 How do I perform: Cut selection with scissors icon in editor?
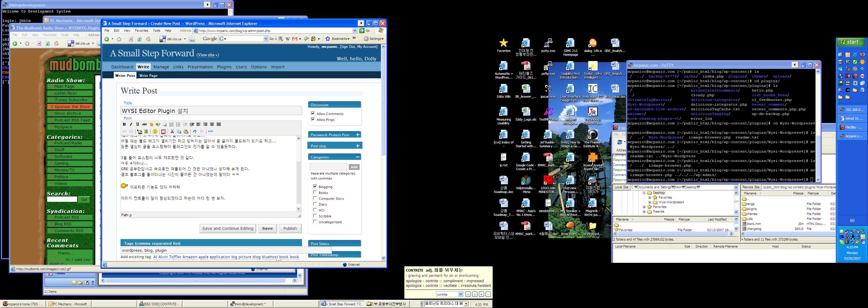[172, 131]
